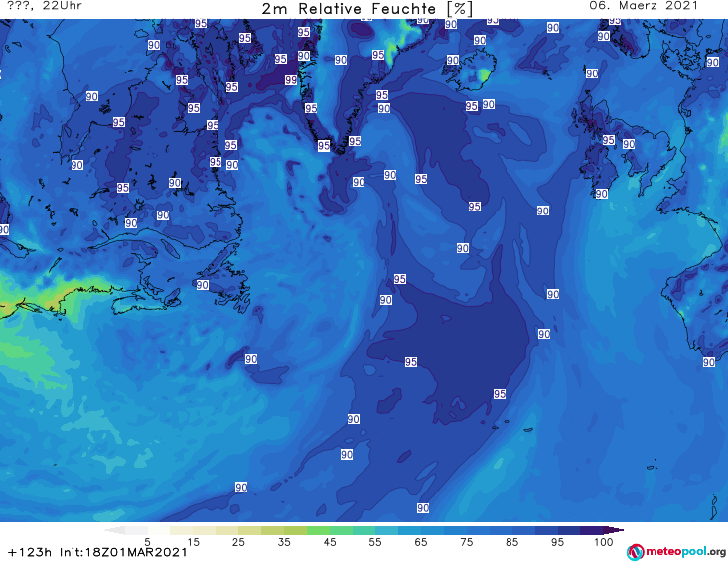Screen dimensions: 728x562
Task: Click the meteopool.org logo
Action: click(x=676, y=552)
